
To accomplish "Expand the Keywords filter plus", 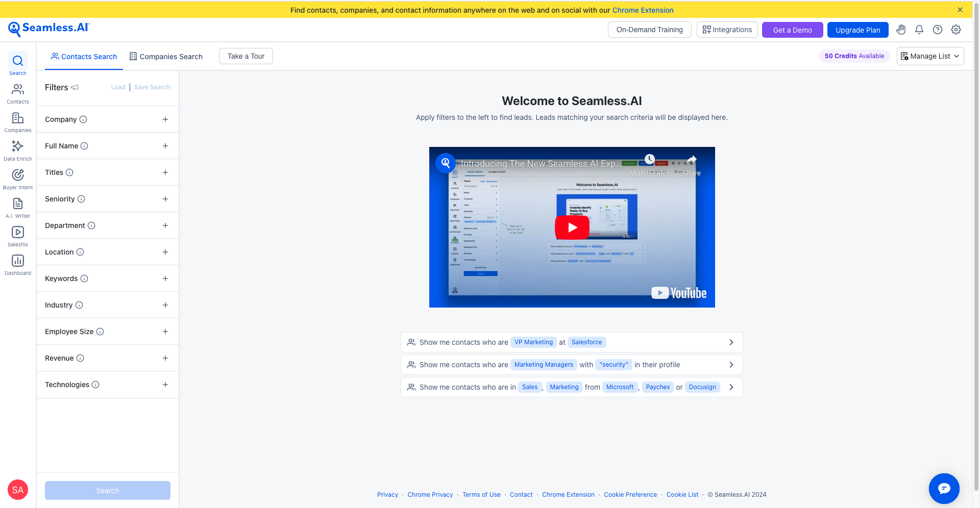I will point(165,278).
